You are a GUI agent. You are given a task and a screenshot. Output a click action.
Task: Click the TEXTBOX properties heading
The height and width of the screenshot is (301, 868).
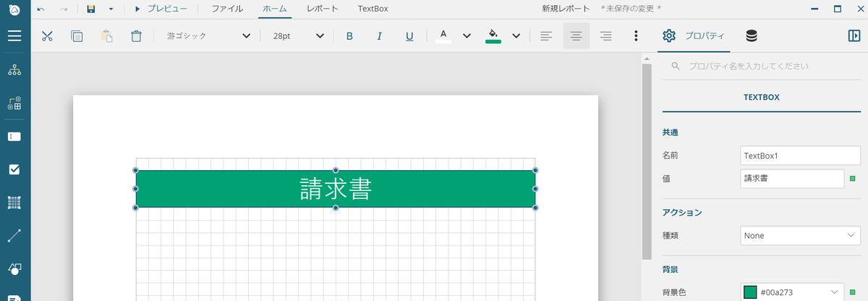[x=762, y=97]
